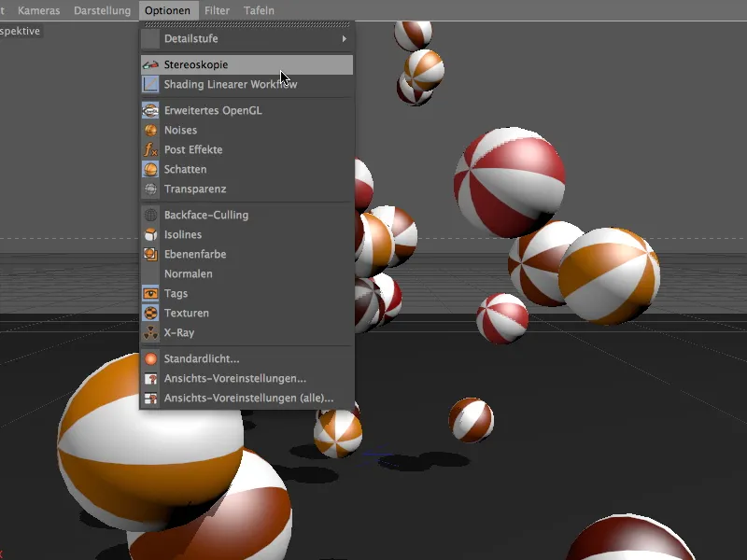
Task: Toggle Tags menu entry
Action: 247,293
